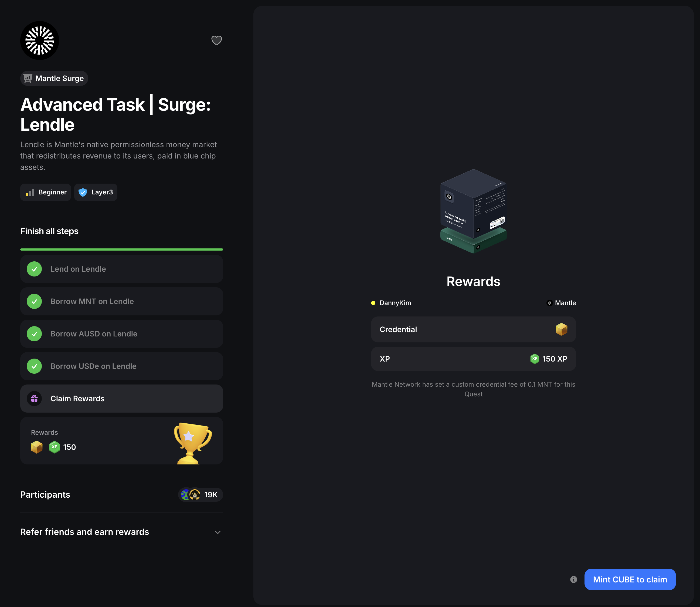This screenshot has height=607, width=700.
Task: Expand Refer friends and earn rewards chevron
Action: (218, 532)
